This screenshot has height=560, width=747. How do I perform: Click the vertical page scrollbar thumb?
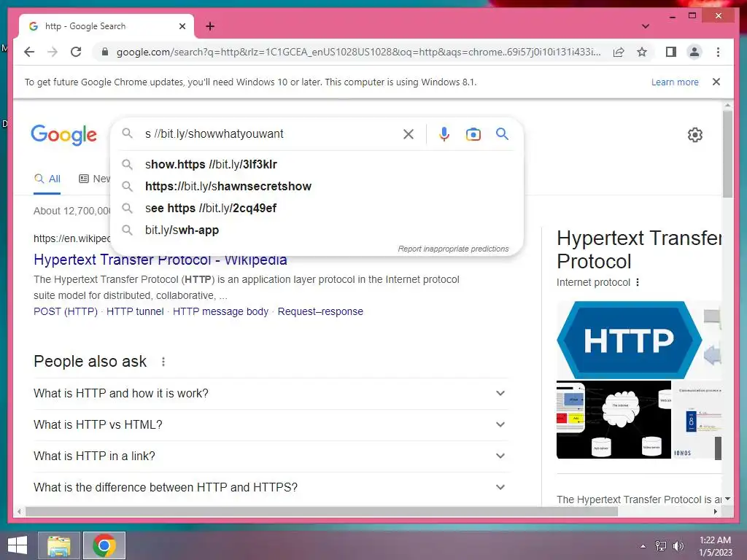pyautogui.click(x=727, y=154)
